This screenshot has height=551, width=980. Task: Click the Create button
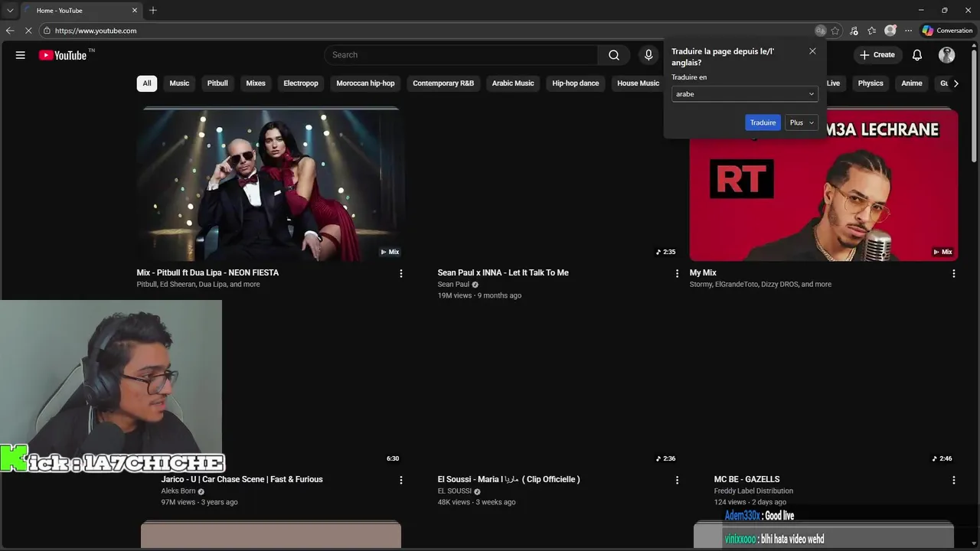(x=877, y=55)
